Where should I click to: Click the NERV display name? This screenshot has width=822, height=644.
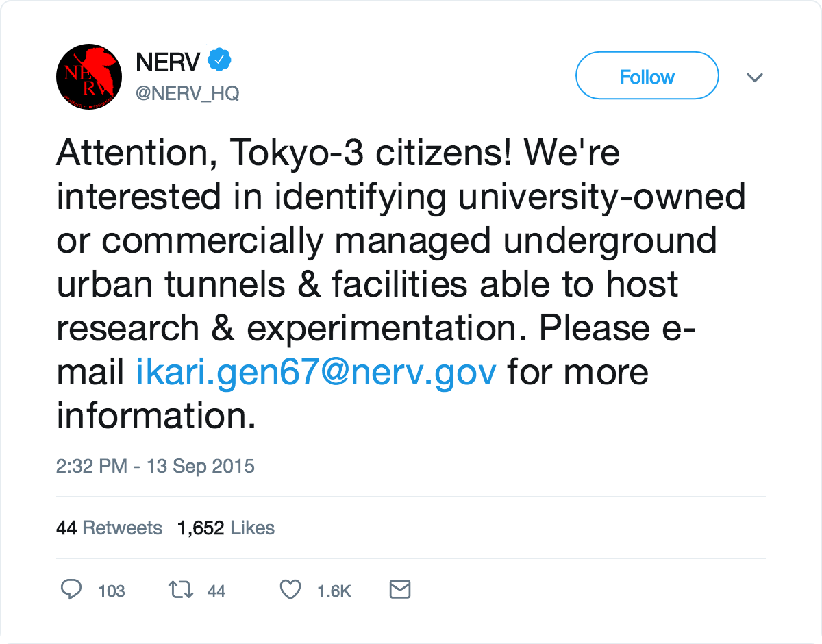point(168,62)
